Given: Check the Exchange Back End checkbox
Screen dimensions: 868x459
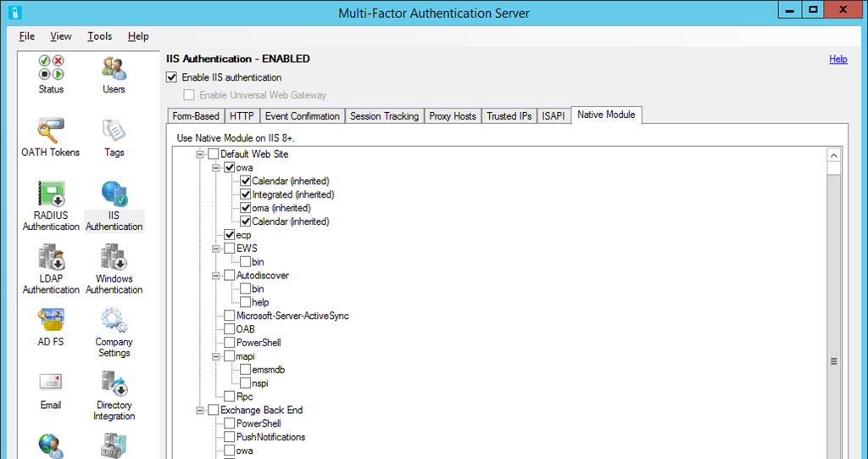Looking at the screenshot, I should click(213, 411).
